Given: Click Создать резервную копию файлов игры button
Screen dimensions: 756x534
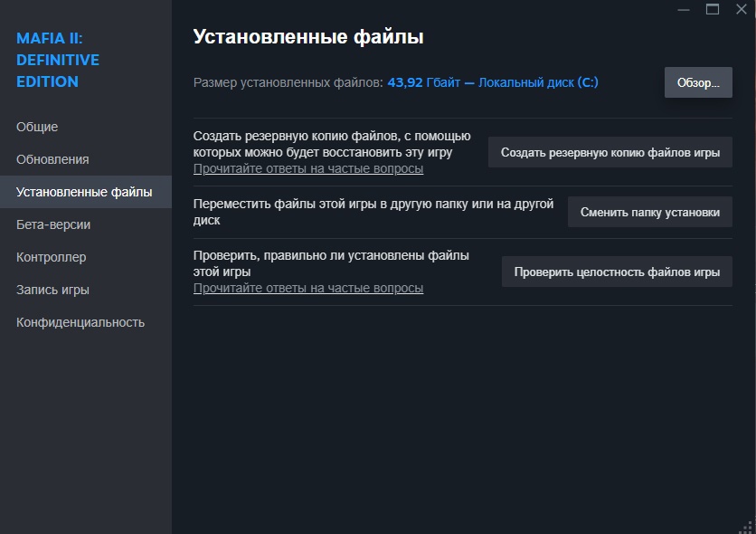Looking at the screenshot, I should 610,152.
